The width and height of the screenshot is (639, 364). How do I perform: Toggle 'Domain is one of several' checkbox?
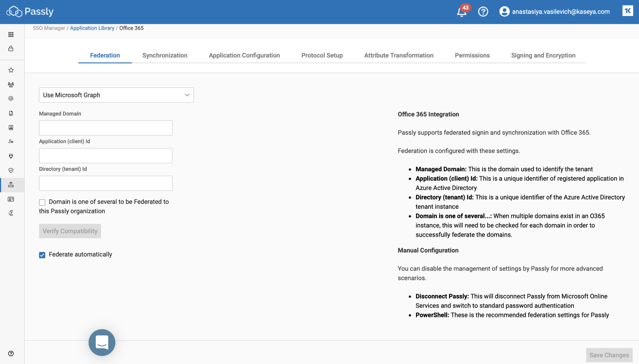[42, 202]
